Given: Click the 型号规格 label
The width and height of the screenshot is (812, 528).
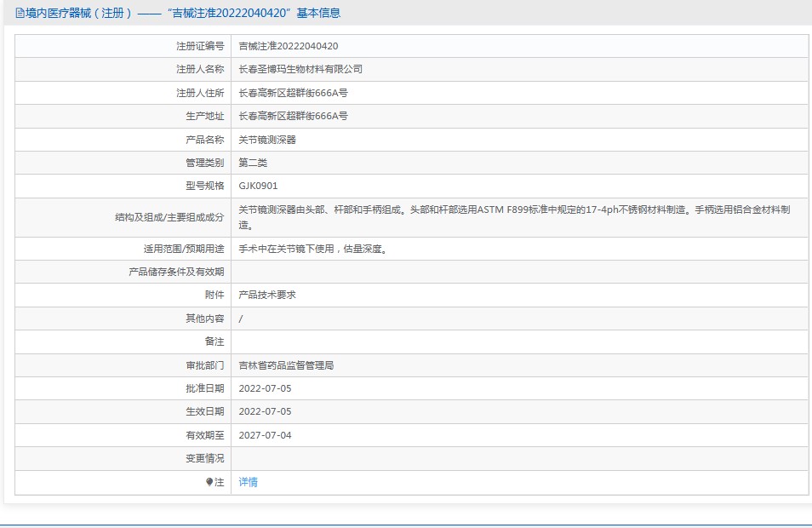Looking at the screenshot, I should tap(204, 186).
